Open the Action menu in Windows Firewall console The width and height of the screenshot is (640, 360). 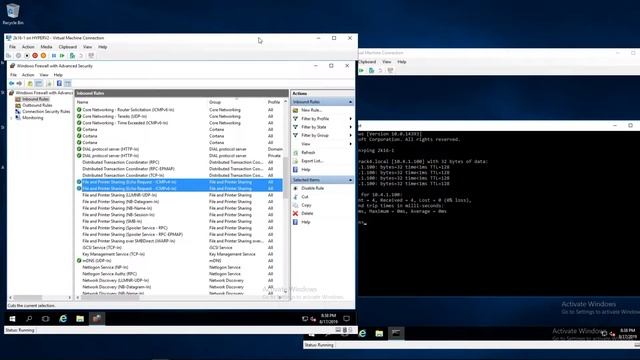coord(28,75)
